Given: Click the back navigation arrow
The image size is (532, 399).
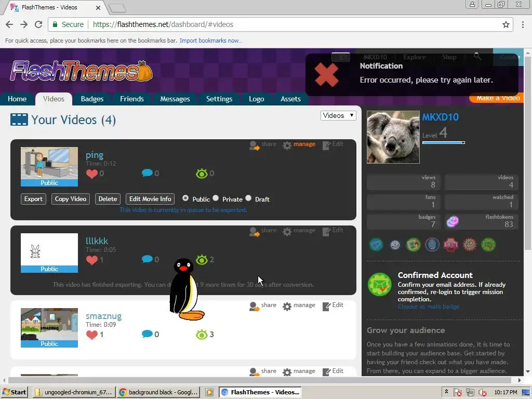Looking at the screenshot, I should (9, 24).
